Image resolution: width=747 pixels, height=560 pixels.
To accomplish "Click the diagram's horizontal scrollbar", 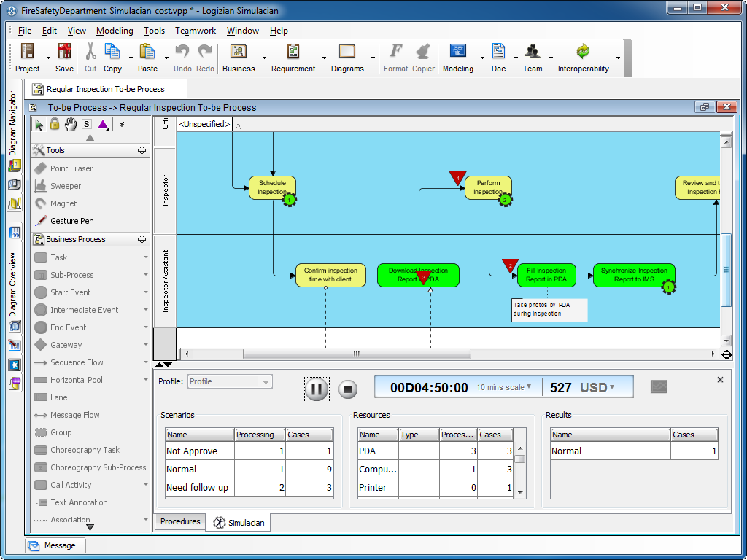I will [357, 353].
